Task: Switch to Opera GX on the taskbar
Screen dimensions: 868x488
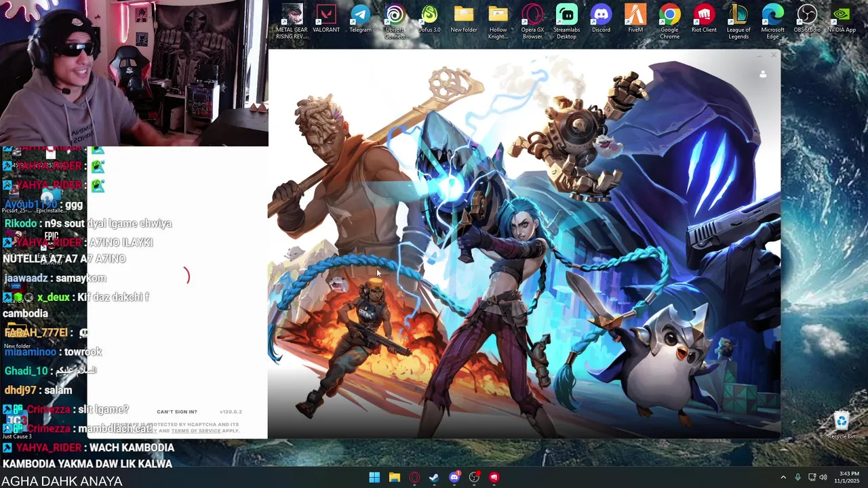Action: point(414,477)
